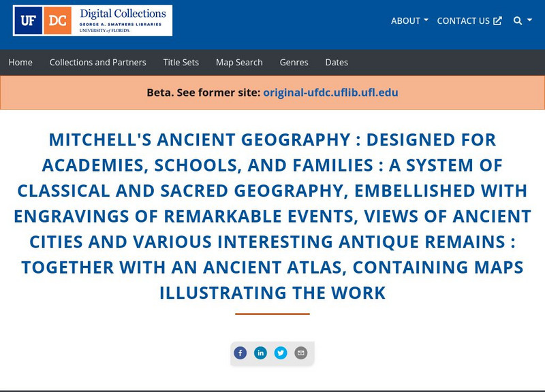Open email sharing via the envelope icon
Screen dimensions: 545x392
tap(300, 353)
